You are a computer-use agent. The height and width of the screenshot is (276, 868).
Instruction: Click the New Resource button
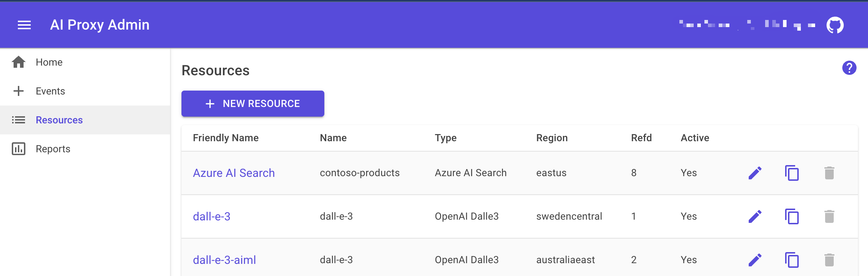tap(253, 103)
